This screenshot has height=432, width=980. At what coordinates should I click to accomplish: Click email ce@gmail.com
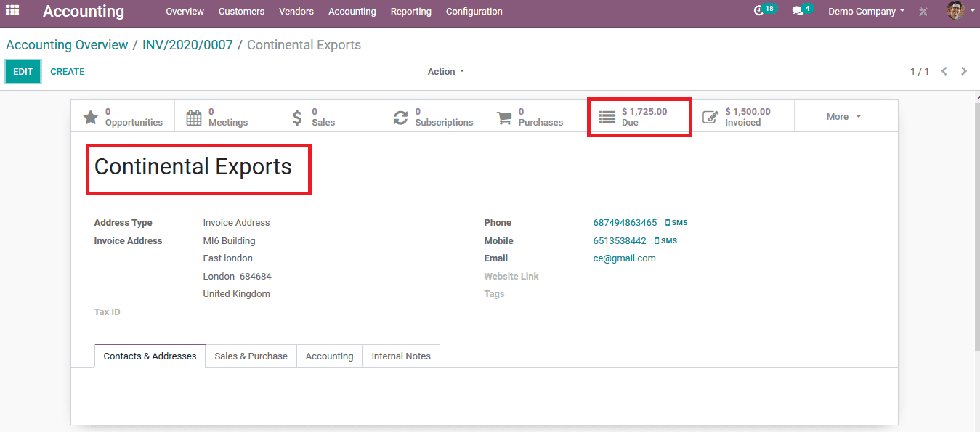tap(624, 258)
